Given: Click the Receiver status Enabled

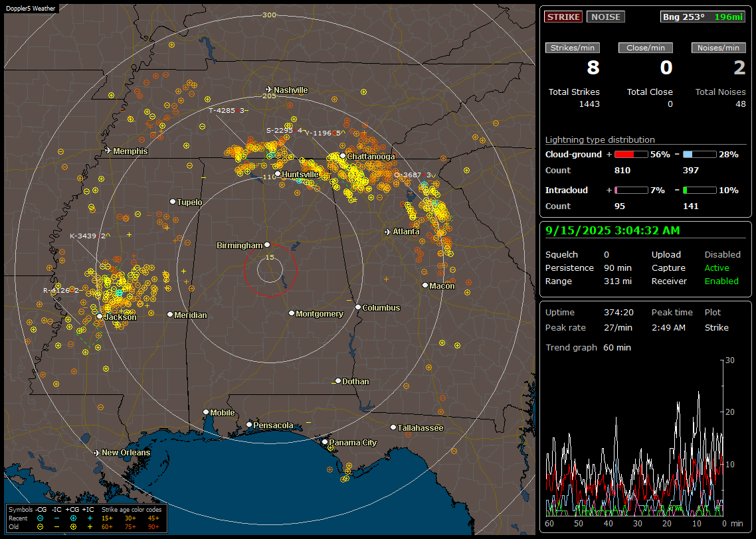Looking at the screenshot, I should 721,281.
